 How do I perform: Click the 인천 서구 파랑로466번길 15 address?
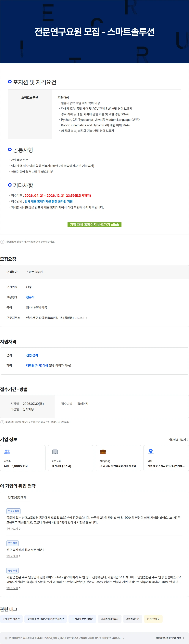pos(50,318)
